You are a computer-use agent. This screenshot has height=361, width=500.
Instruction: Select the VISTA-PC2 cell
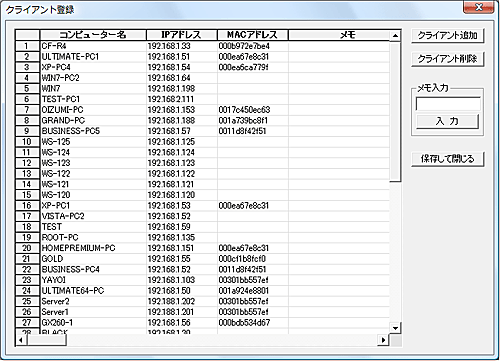pos(93,216)
